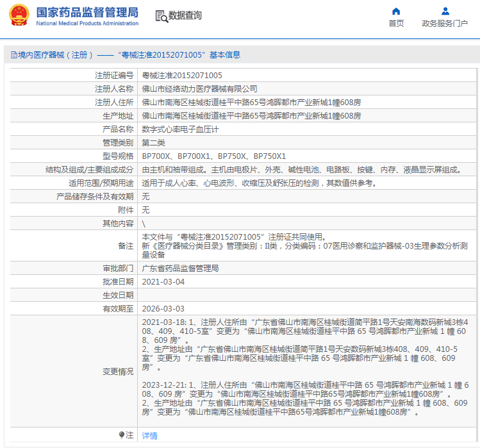Click the 生产地址 address value

tap(251, 116)
